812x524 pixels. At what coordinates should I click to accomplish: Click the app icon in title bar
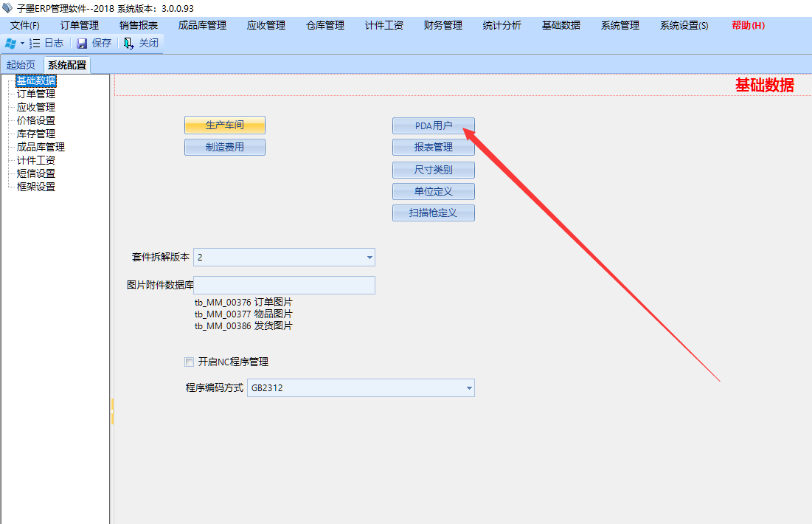pyautogui.click(x=7, y=8)
